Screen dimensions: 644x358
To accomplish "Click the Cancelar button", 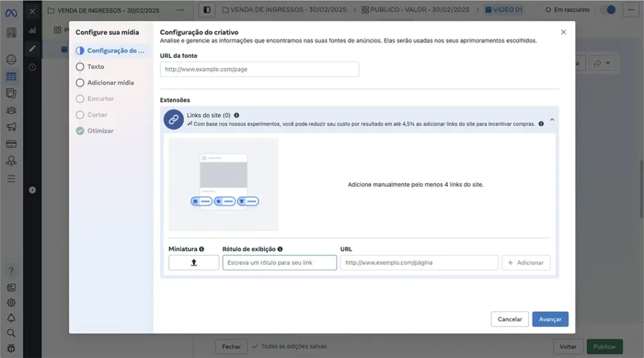I will coord(509,319).
